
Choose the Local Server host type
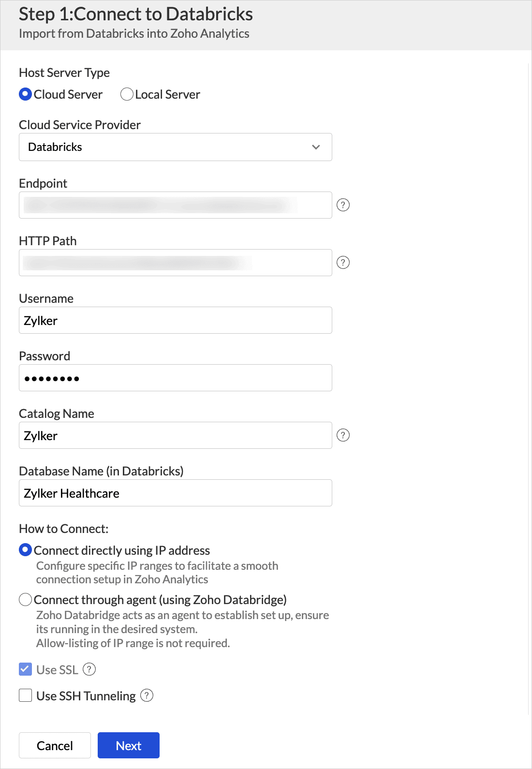[127, 94]
